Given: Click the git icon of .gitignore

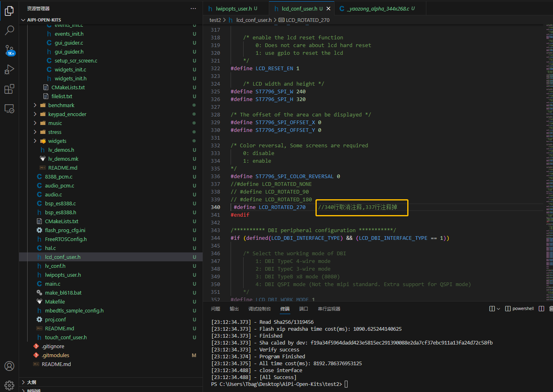Looking at the screenshot, I should [36, 346].
